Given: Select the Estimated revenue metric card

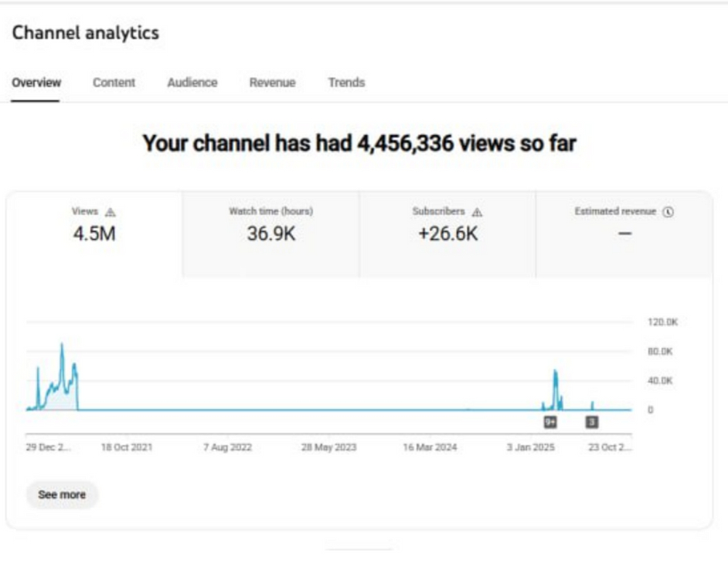Looking at the screenshot, I should pos(624,234).
